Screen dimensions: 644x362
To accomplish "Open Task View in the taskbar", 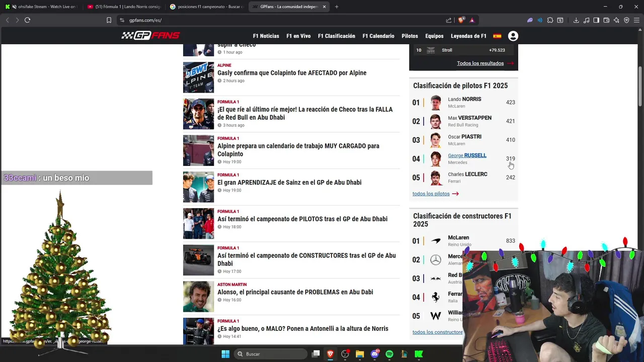I will (316, 354).
